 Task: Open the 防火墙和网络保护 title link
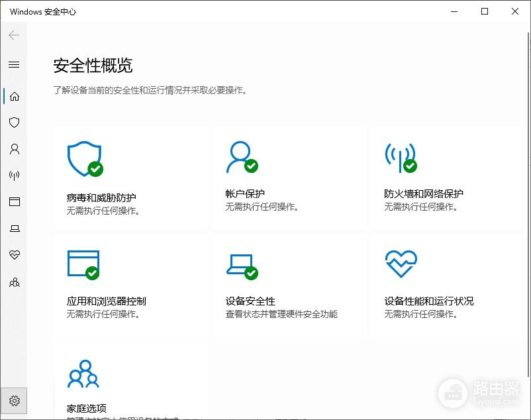[x=424, y=193]
